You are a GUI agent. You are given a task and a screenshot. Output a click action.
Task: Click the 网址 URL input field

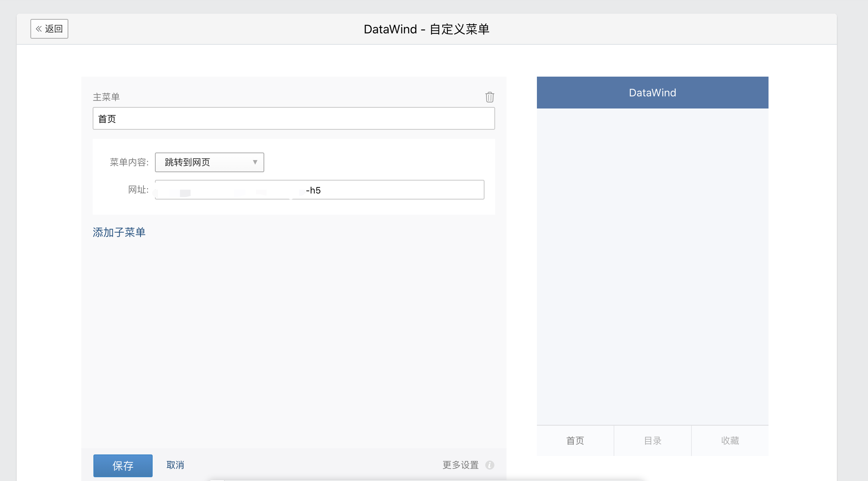coord(320,190)
